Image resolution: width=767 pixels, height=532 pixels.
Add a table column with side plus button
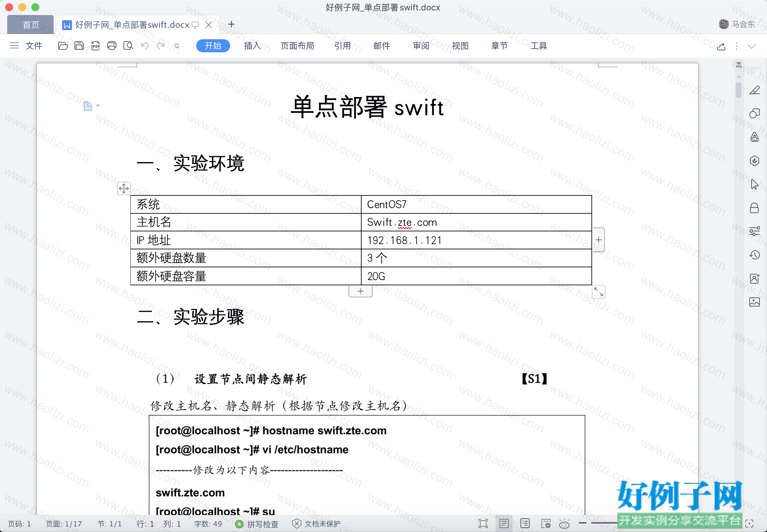click(x=599, y=240)
